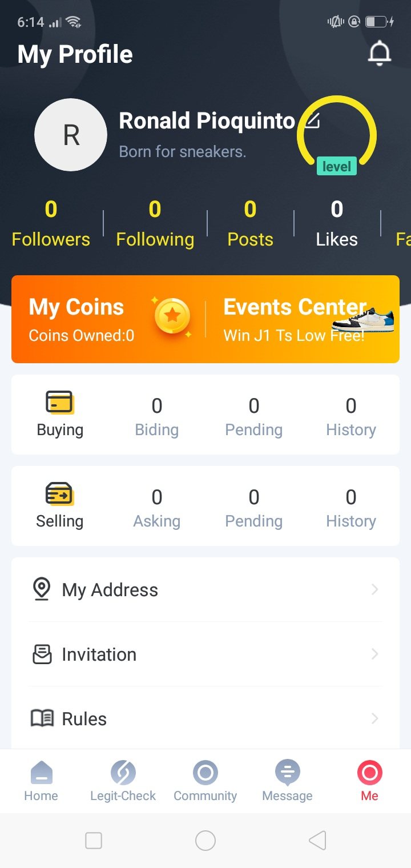Tap the My Address location pin icon
The width and height of the screenshot is (411, 868).
click(42, 589)
